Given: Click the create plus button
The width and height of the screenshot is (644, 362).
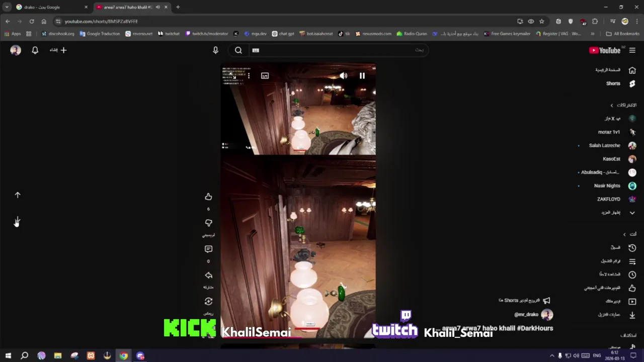Looking at the screenshot, I should pos(63,50).
